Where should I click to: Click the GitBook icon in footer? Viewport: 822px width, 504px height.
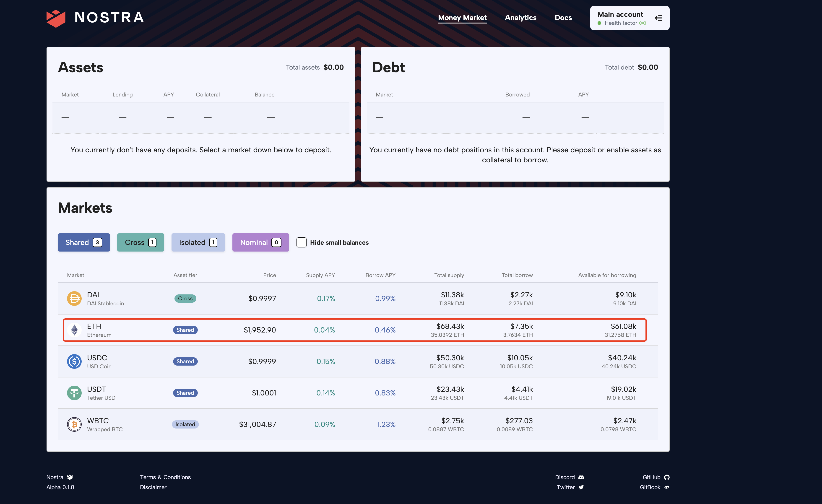click(x=666, y=487)
